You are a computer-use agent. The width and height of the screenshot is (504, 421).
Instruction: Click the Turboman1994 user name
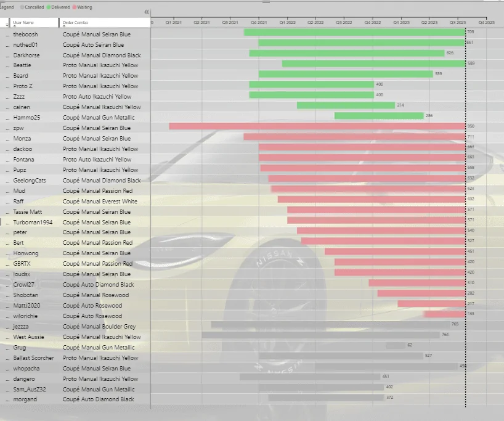33,223
